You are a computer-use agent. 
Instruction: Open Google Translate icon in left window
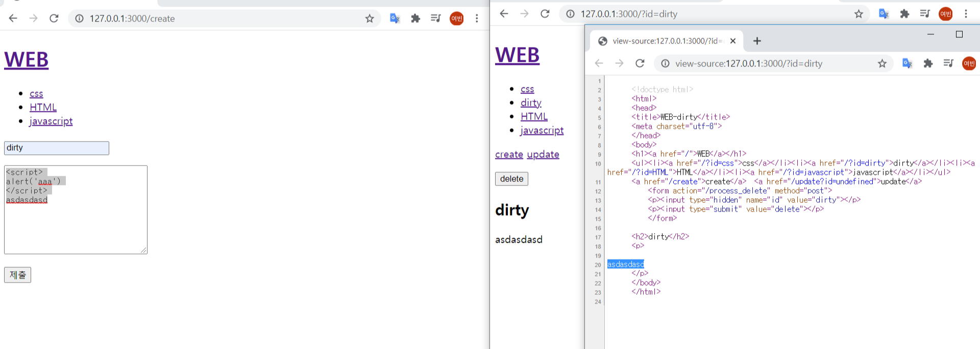click(395, 18)
